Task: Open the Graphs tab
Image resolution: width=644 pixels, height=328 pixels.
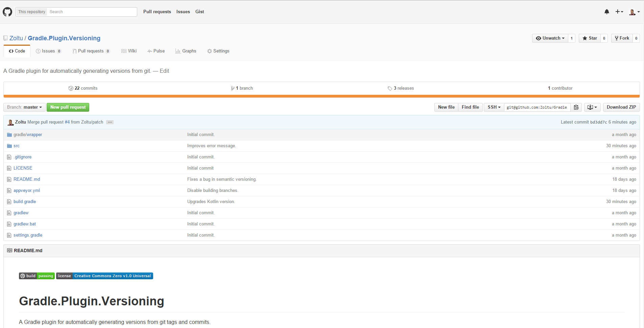Action: pyautogui.click(x=186, y=51)
